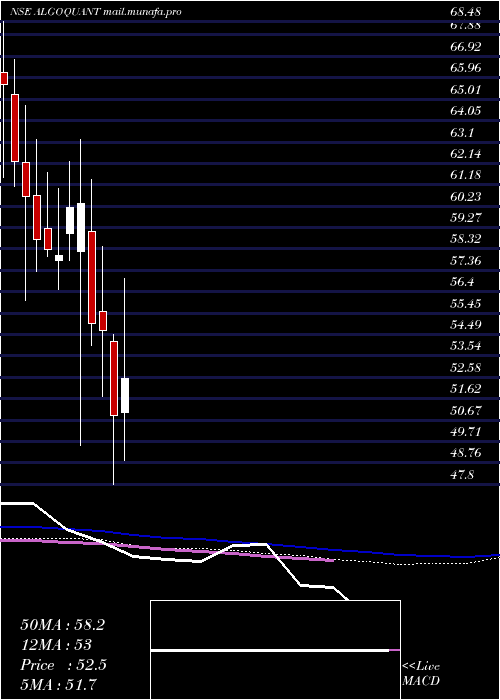Viewport: 500px width, 700px height.
Task: Click the MACD histogram box
Action: (x=275, y=650)
